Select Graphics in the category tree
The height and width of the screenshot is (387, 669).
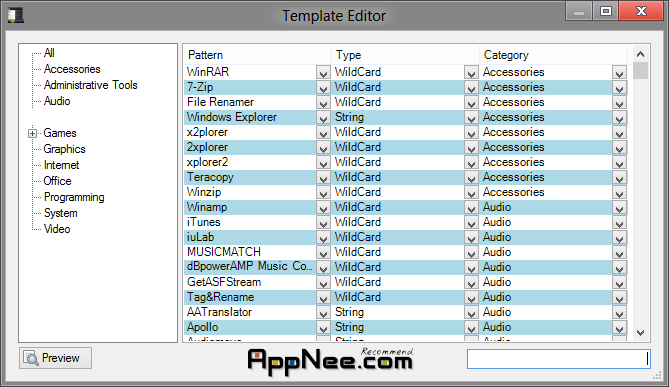click(64, 149)
